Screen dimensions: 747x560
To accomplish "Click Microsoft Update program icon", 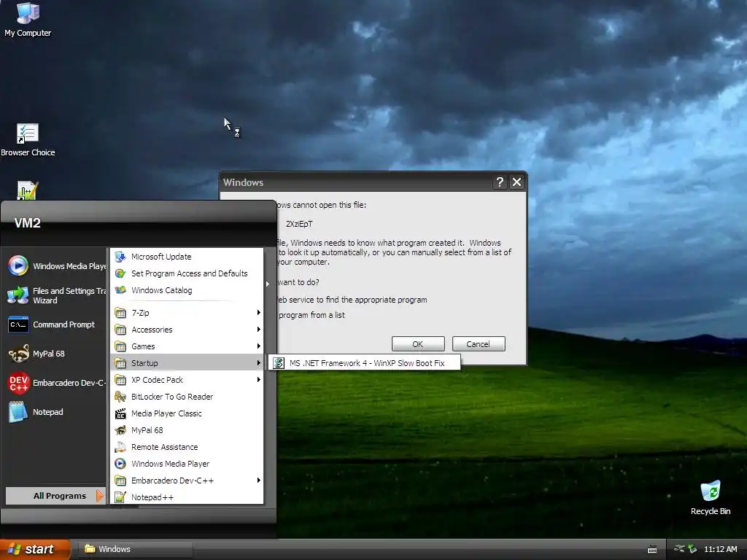I will pos(120,257).
